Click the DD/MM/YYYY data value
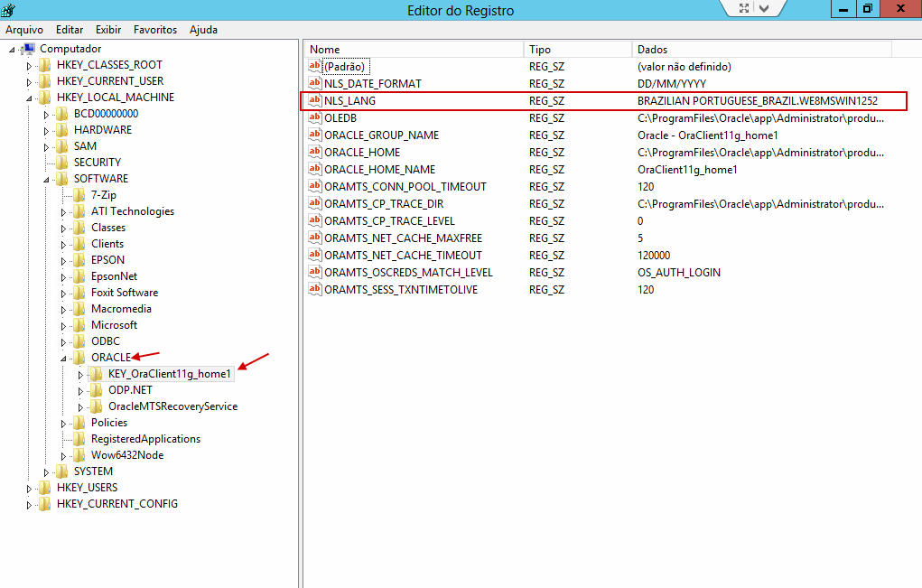This screenshot has height=588, width=922. pos(672,83)
